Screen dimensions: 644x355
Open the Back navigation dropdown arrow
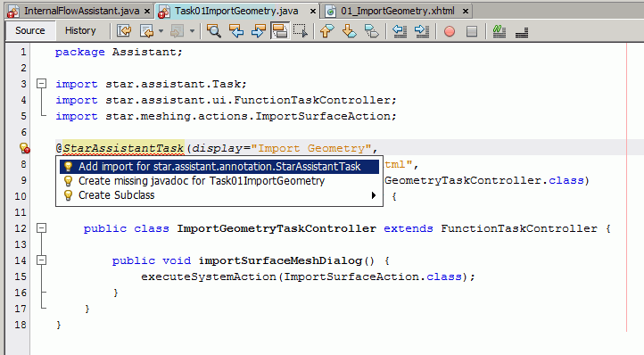[x=161, y=31]
